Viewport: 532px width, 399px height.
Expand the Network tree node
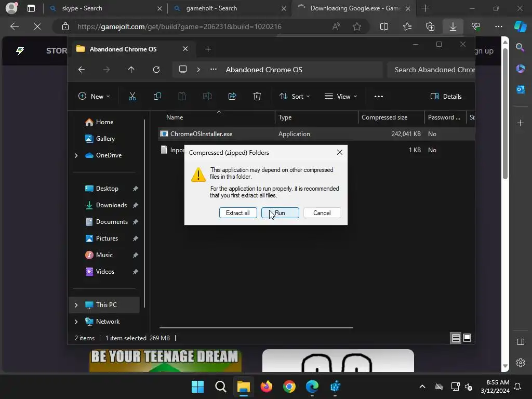[76, 322]
